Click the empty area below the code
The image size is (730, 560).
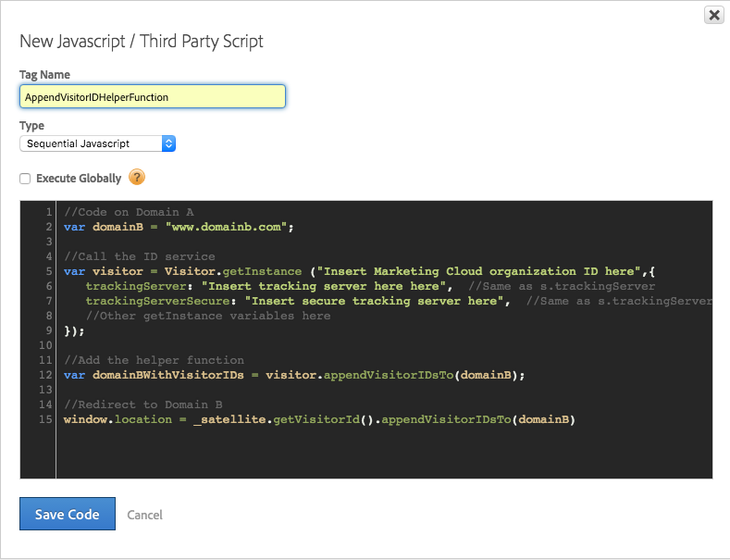(384, 452)
